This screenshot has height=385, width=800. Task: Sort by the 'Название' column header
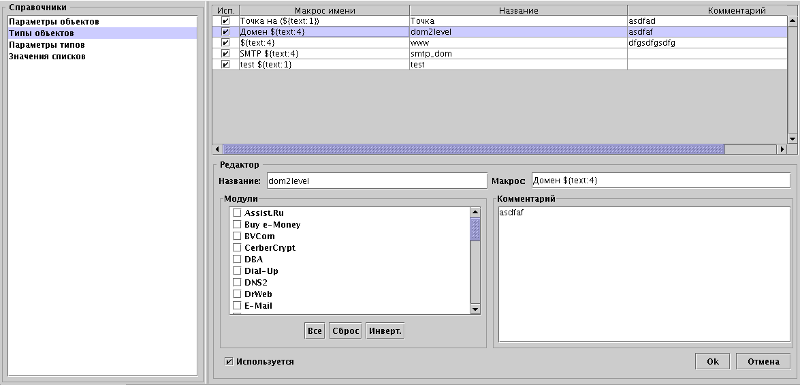pyautogui.click(x=518, y=11)
